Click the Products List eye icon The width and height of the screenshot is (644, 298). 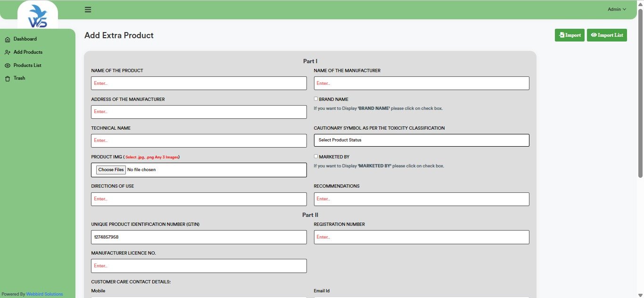click(x=7, y=66)
